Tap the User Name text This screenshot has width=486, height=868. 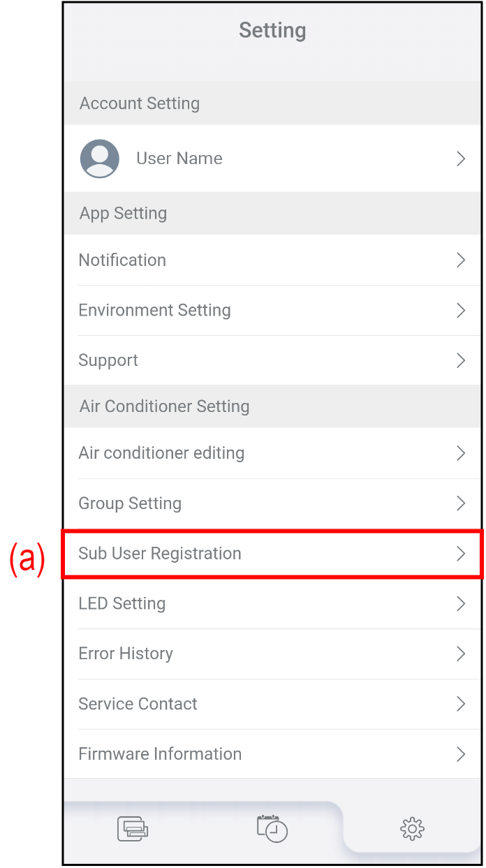click(179, 159)
